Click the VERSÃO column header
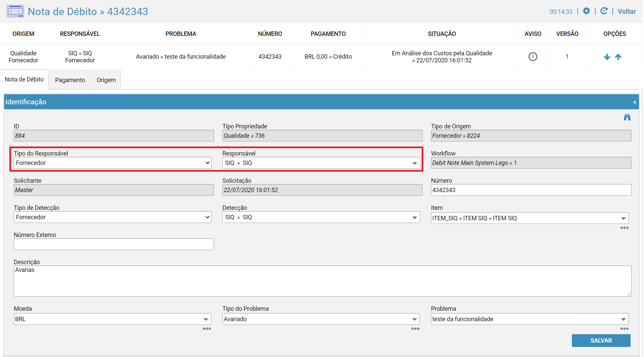 [x=567, y=34]
